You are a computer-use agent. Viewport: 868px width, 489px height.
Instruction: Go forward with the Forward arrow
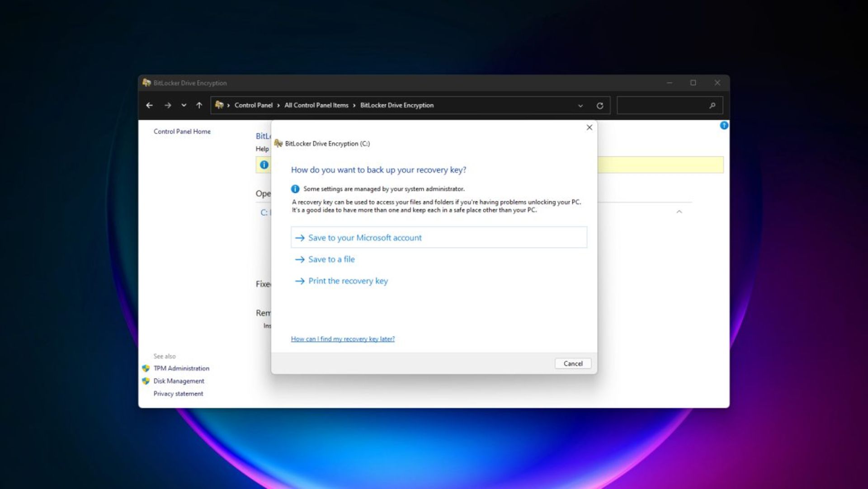point(168,105)
